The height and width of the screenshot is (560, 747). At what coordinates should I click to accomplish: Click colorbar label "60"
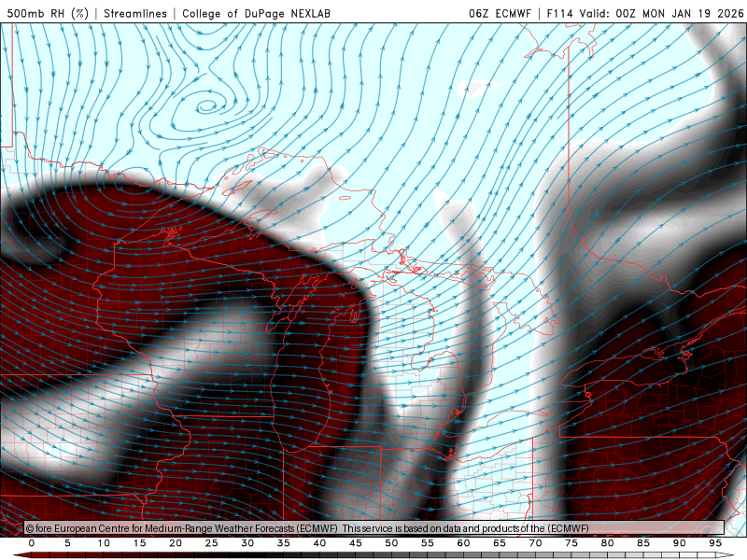463,543
